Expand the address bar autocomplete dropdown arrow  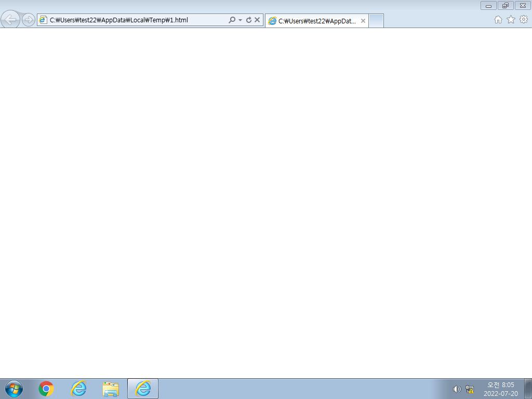(x=240, y=20)
